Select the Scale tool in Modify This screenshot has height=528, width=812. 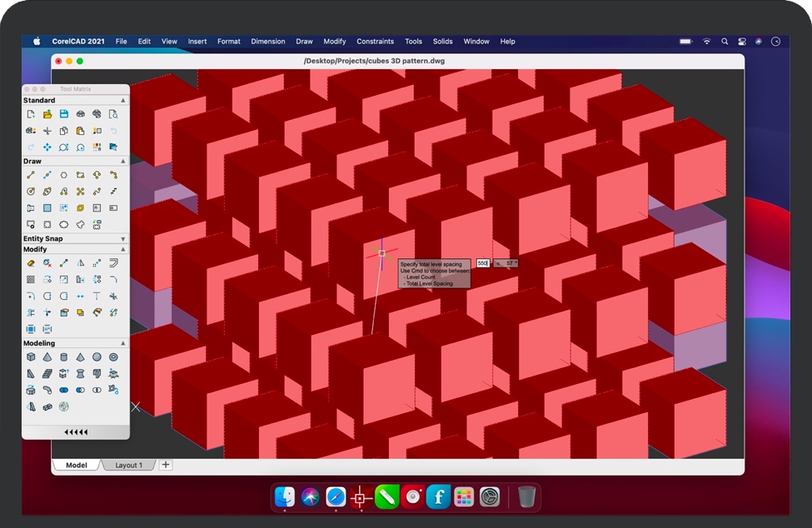click(x=63, y=280)
